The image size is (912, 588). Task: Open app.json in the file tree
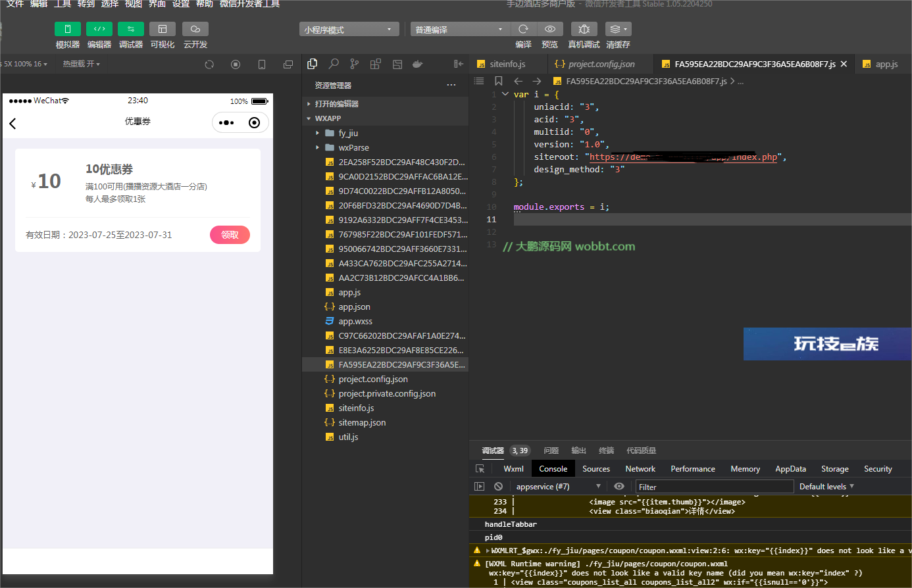pyautogui.click(x=385, y=306)
